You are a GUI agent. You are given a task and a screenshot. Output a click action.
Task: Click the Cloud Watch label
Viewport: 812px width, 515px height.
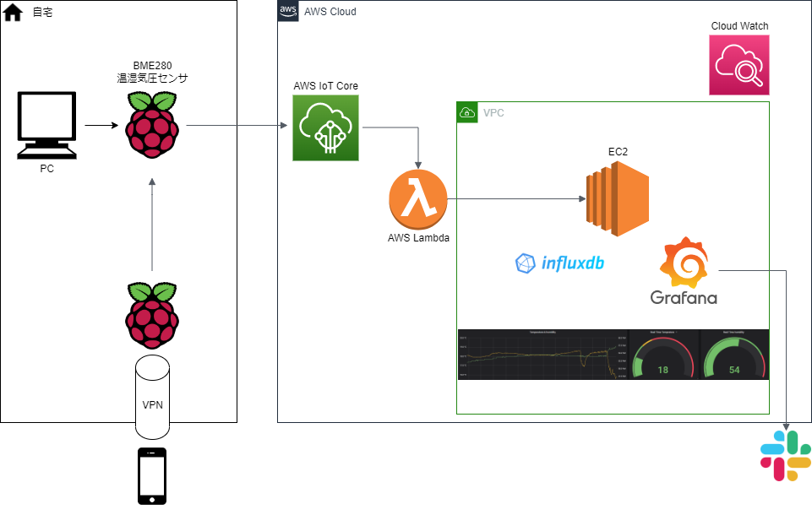pos(739,26)
